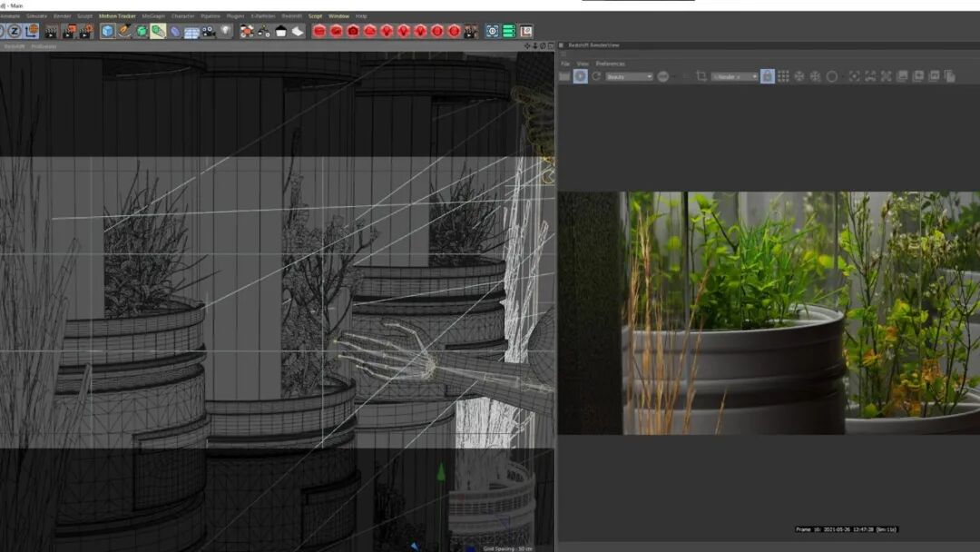
Task: Open File menu in Redshift RenderView
Action: tap(565, 64)
